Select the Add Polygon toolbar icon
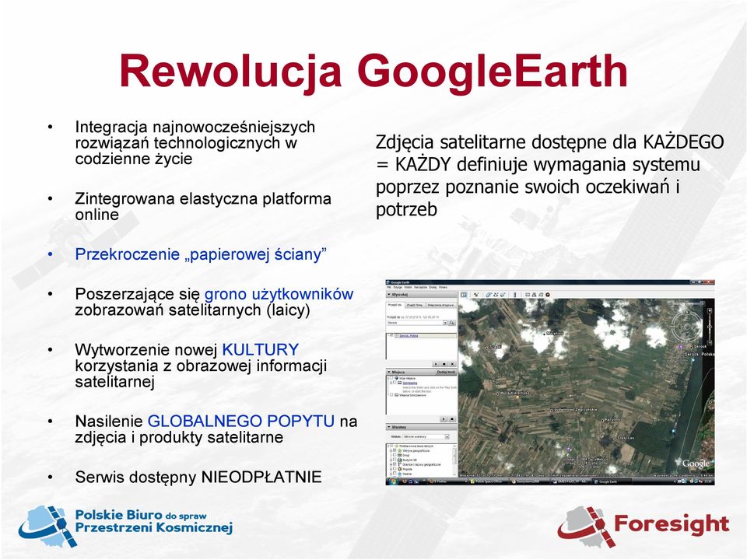 [489, 295]
